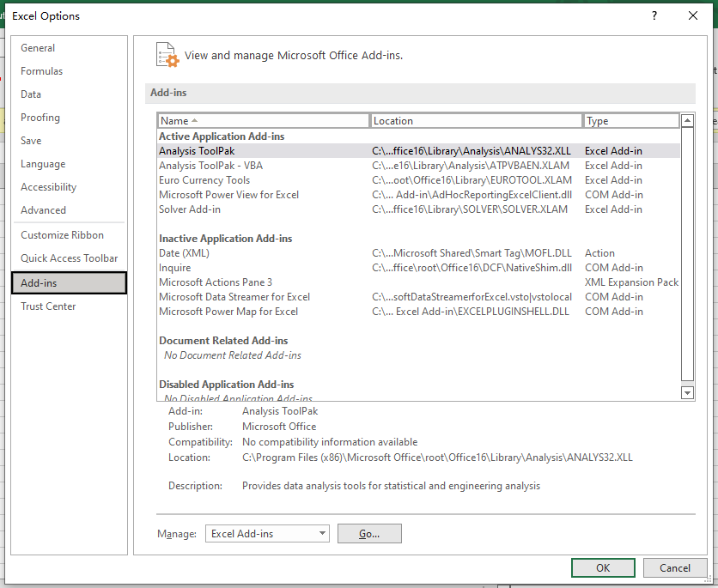
Task: Close the Excel Options dialog
Action: coord(693,16)
